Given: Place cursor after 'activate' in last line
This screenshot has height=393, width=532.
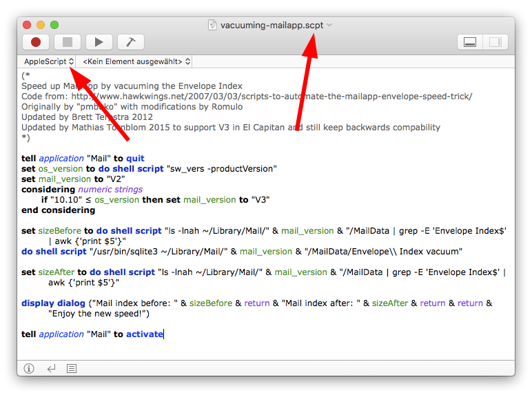Looking at the screenshot, I should click(164, 334).
